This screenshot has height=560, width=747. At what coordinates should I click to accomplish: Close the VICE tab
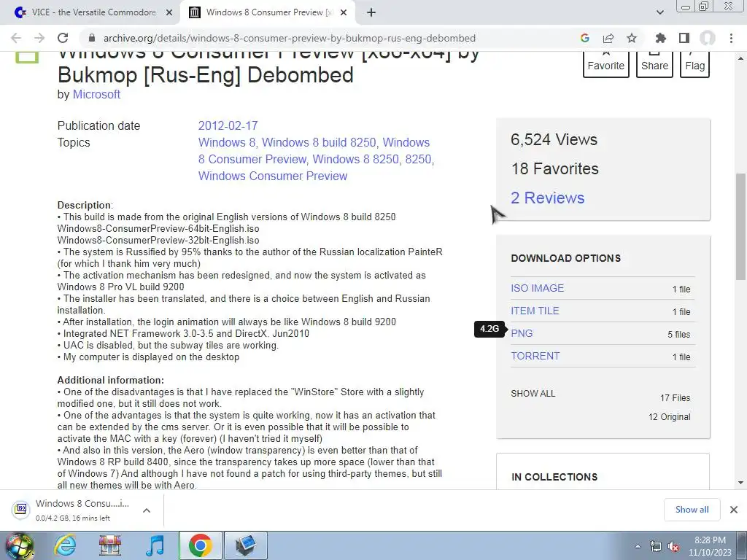tap(169, 13)
